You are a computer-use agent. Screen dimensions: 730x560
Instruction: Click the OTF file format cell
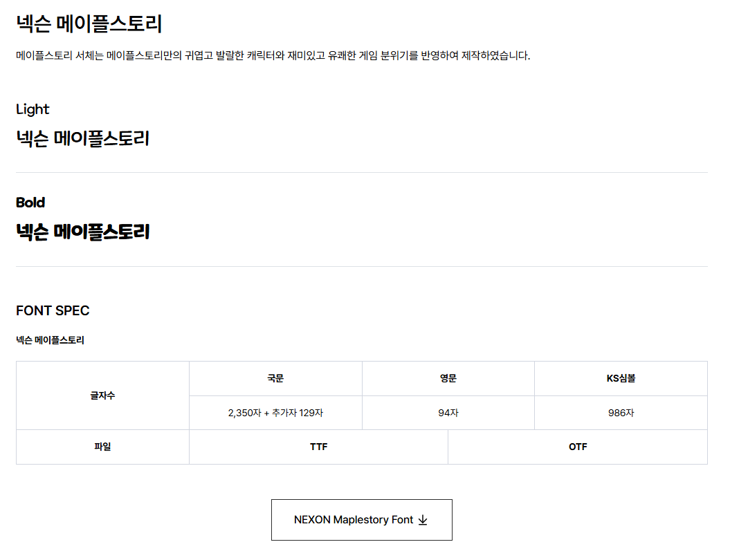pyautogui.click(x=578, y=447)
